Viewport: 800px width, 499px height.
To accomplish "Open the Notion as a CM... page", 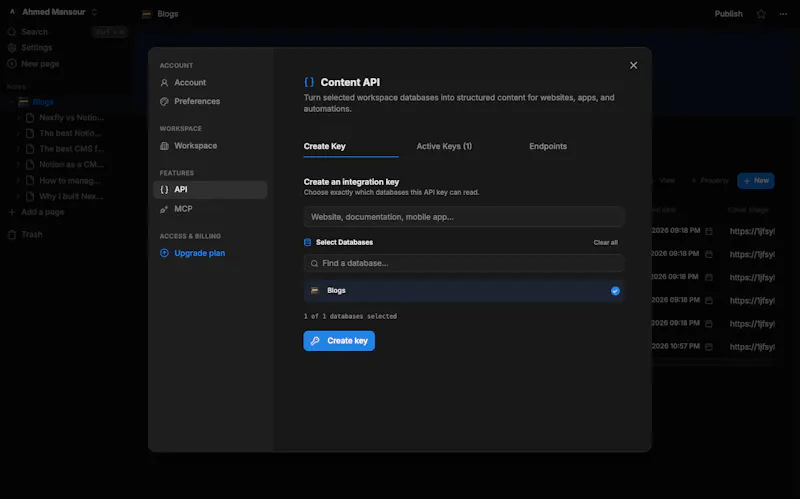I will pyautogui.click(x=71, y=164).
